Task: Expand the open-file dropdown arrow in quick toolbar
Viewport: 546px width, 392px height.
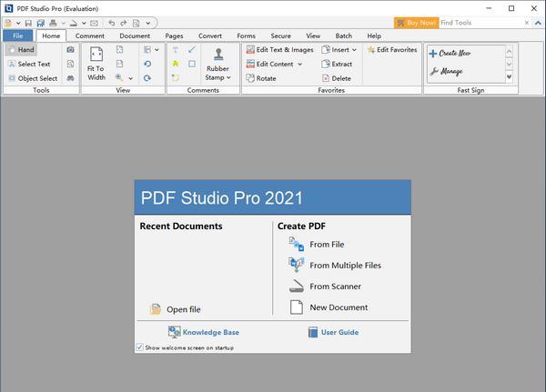Action: coord(18,24)
